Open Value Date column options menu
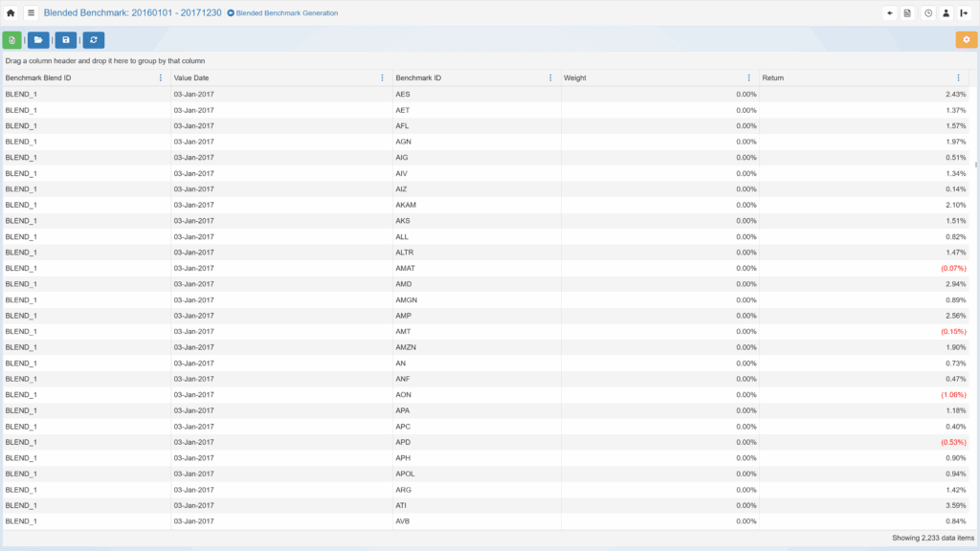Screen dimensions: 980x551 (382, 77)
